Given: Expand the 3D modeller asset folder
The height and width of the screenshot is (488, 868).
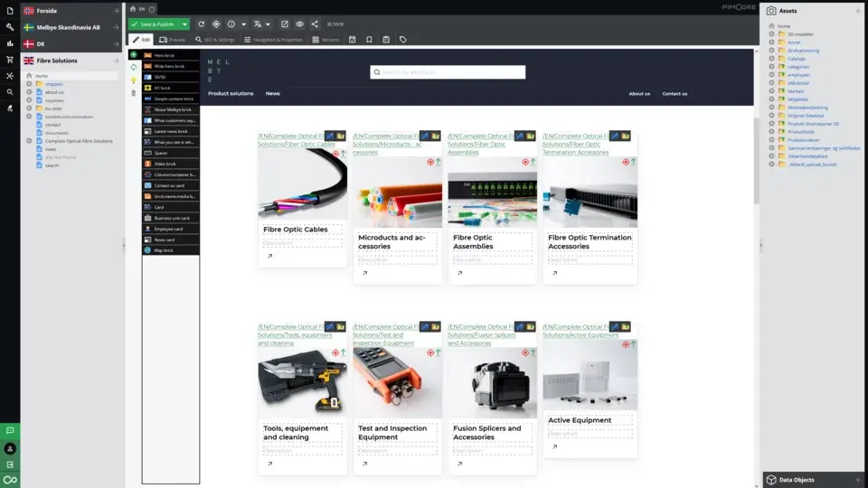Looking at the screenshot, I should [x=771, y=34].
